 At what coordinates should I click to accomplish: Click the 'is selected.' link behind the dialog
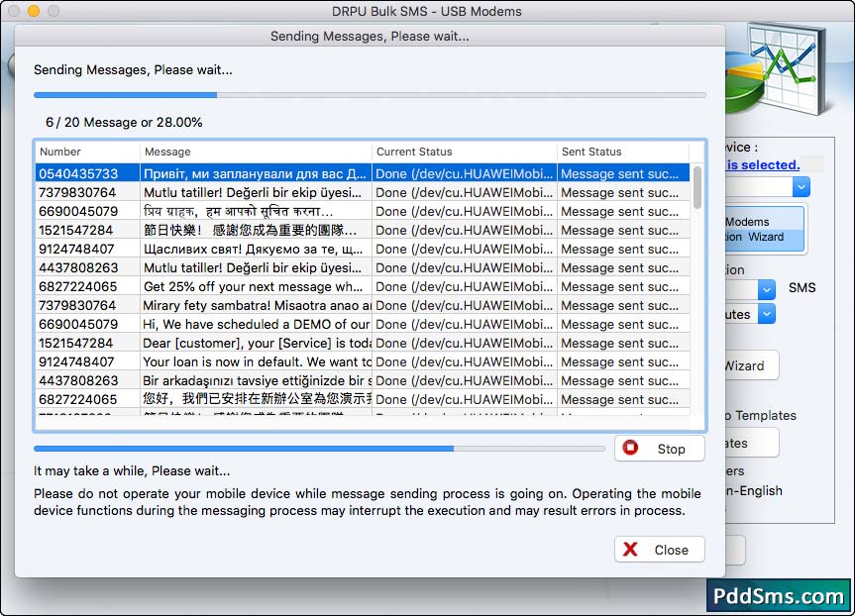(762, 164)
